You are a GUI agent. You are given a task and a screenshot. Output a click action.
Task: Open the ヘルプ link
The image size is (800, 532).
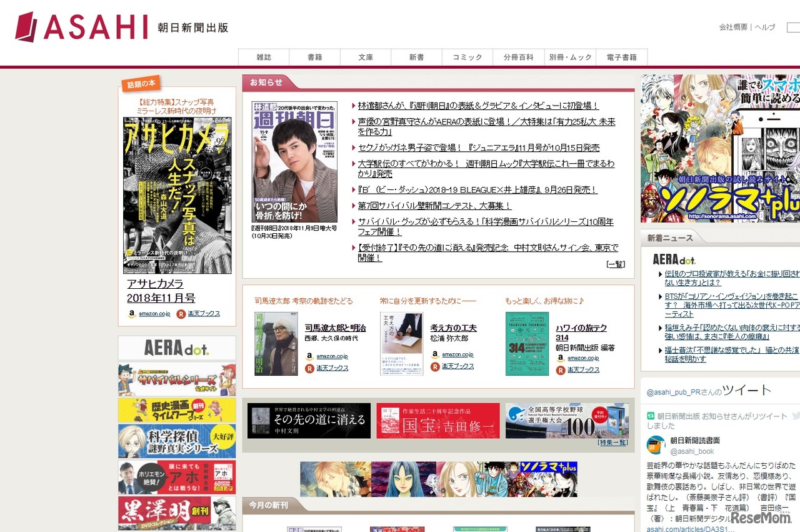point(765,28)
